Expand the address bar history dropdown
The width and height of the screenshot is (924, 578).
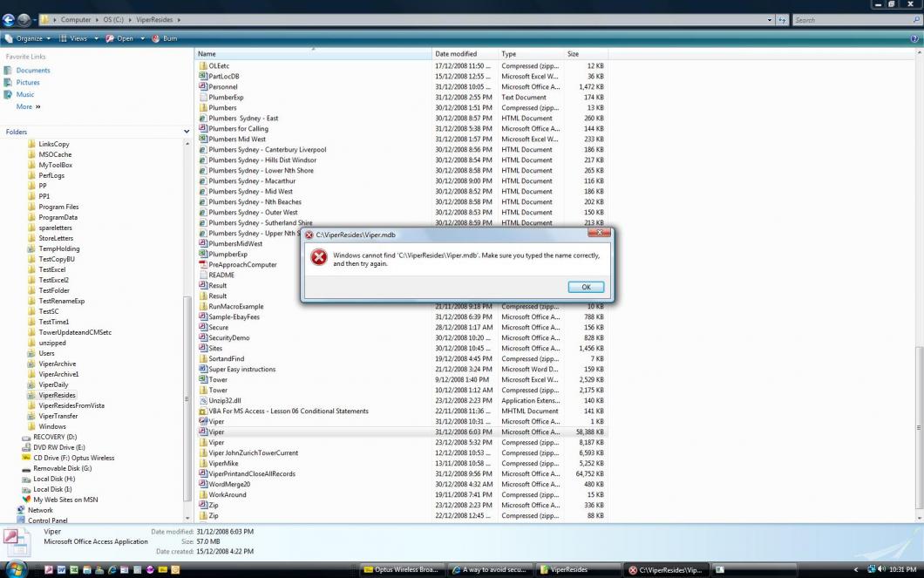coord(769,20)
